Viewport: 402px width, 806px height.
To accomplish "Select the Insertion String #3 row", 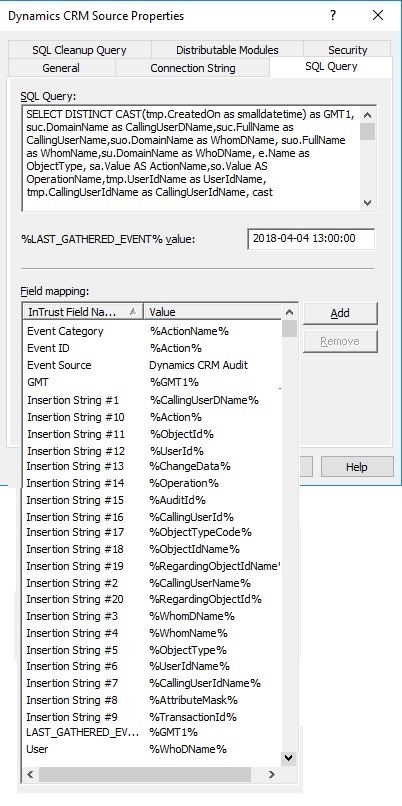I will click(x=153, y=616).
